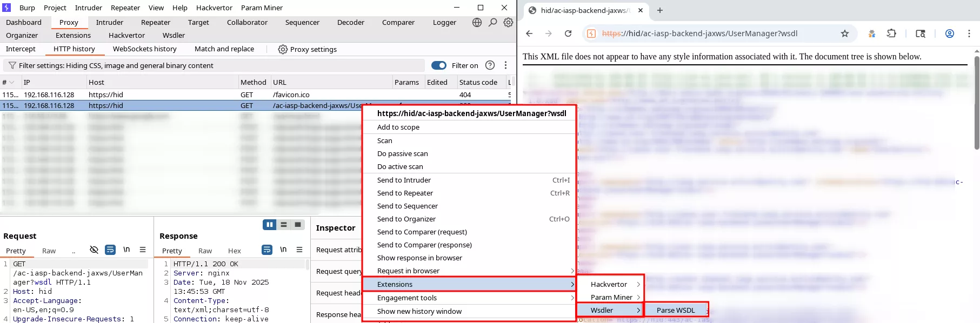This screenshot has width=980, height=323.
Task: Select combined tab layout icon
Action: pyautogui.click(x=298, y=225)
